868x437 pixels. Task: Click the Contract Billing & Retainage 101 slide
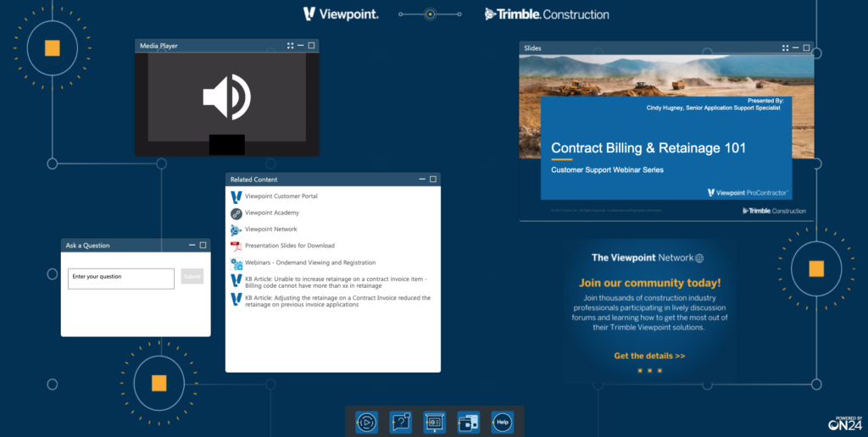click(666, 138)
